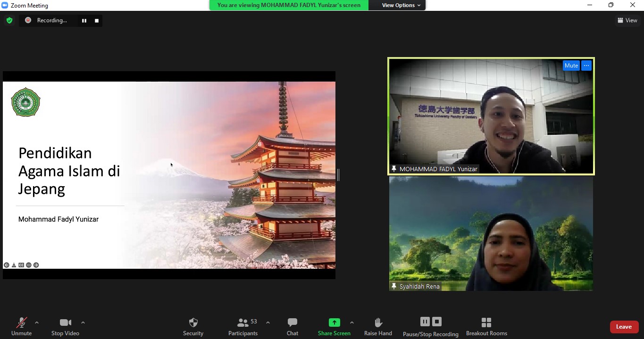Unmute the microphone
Image resolution: width=644 pixels, height=339 pixels.
click(22, 327)
